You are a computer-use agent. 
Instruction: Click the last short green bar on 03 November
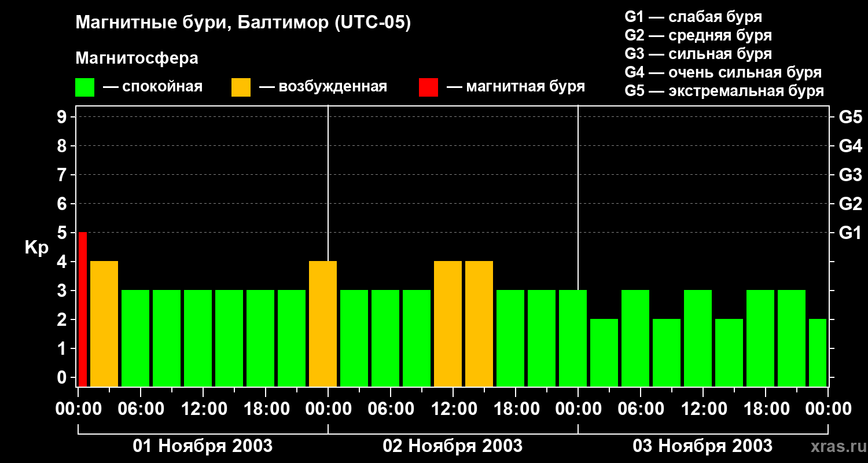click(x=817, y=352)
